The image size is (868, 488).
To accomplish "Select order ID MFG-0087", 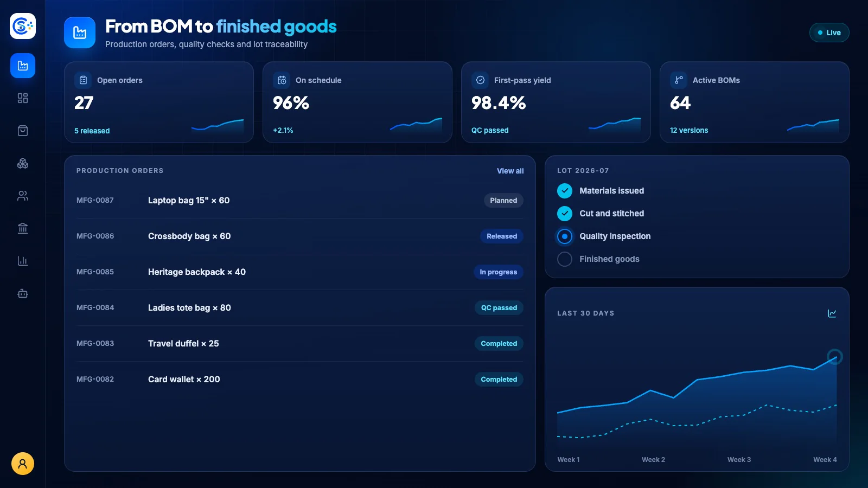I will point(95,200).
